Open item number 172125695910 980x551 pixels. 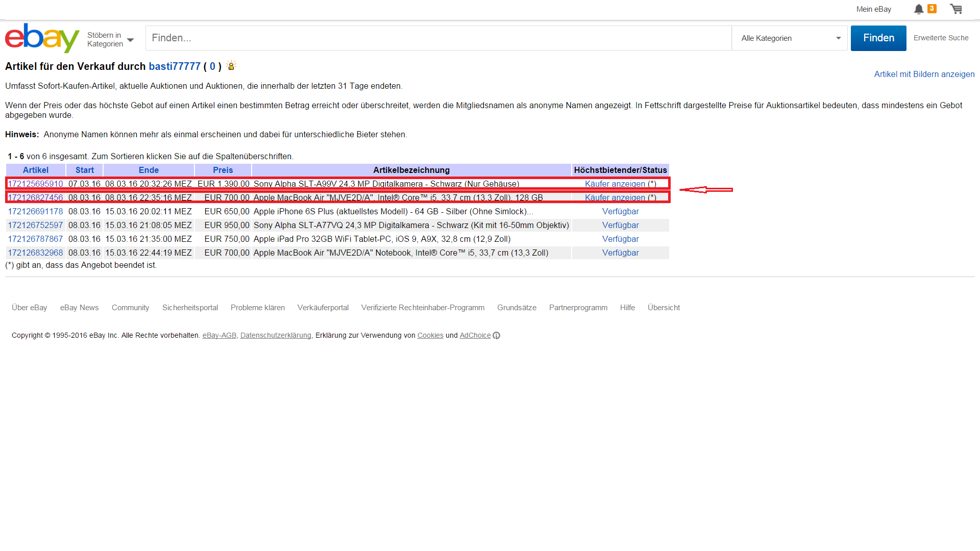tap(35, 184)
